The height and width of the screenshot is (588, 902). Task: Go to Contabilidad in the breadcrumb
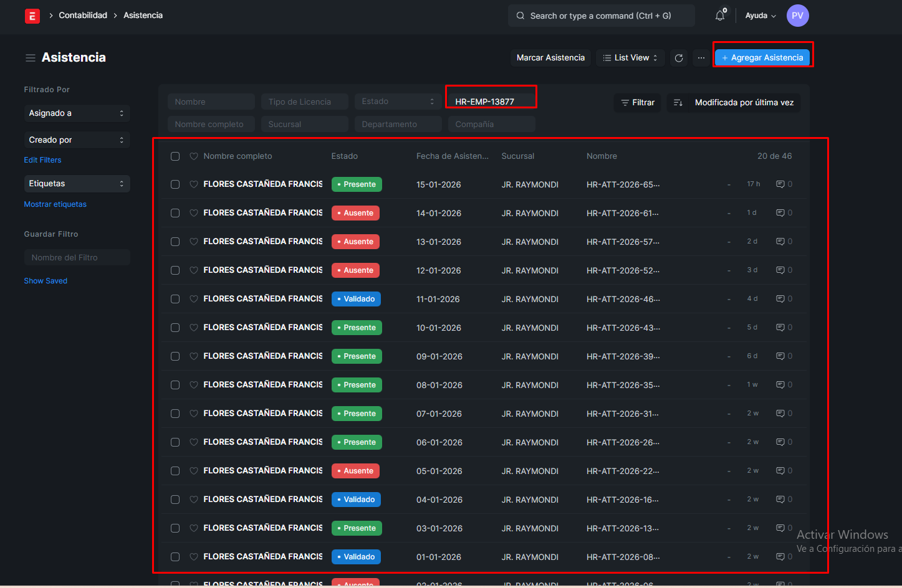coord(83,16)
